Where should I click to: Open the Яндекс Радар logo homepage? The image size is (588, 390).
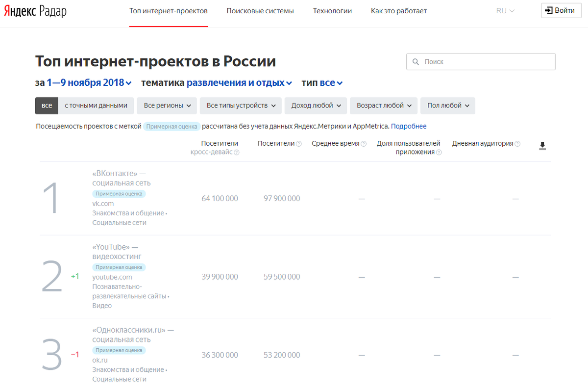[35, 11]
